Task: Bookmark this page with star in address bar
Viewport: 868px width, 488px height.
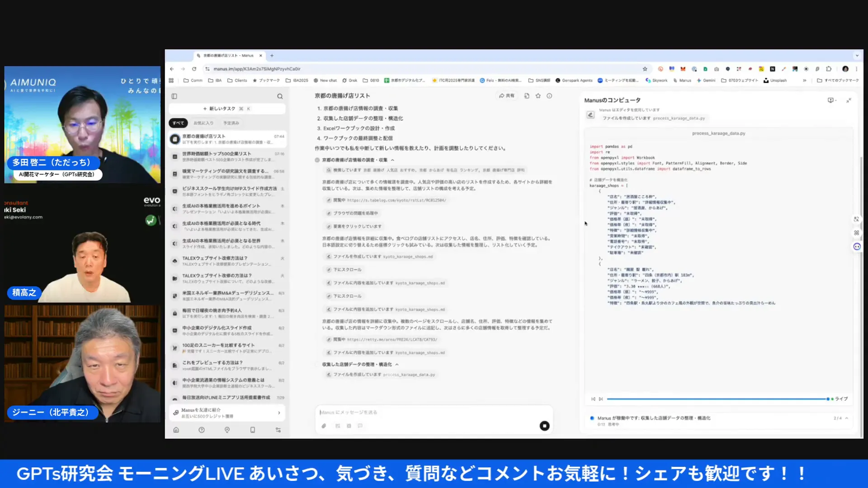Action: coord(645,69)
